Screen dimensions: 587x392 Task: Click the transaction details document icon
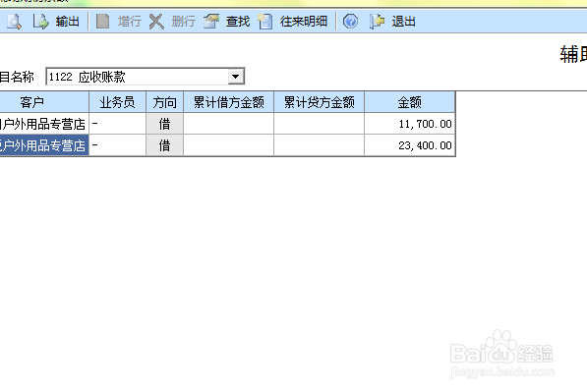pyautogui.click(x=265, y=22)
